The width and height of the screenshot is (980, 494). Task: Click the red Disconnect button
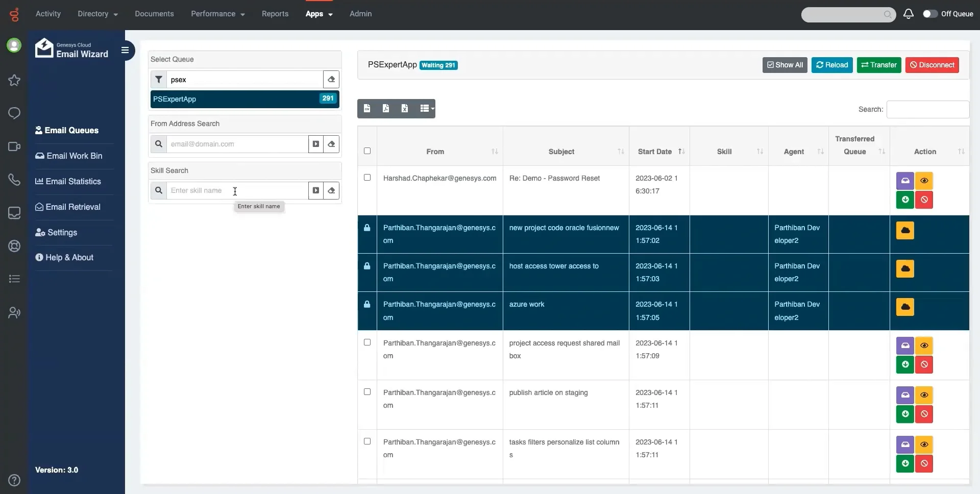(x=932, y=65)
